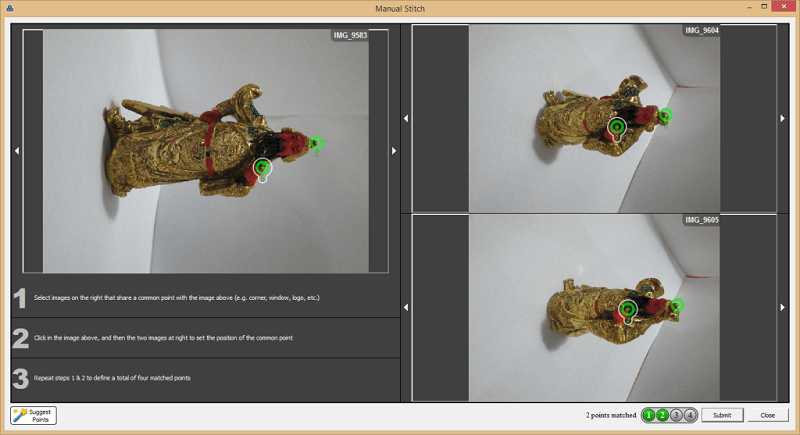Select matched point indicator 1
Screen dimensions: 800x435
648,415
